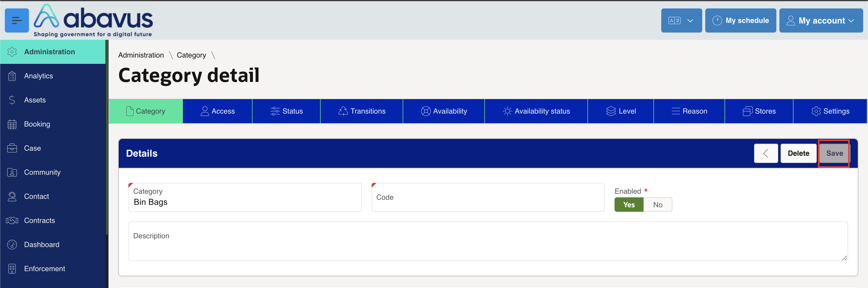Collapse sidebar with hamburger menu button
868x288 pixels.
tap(17, 20)
